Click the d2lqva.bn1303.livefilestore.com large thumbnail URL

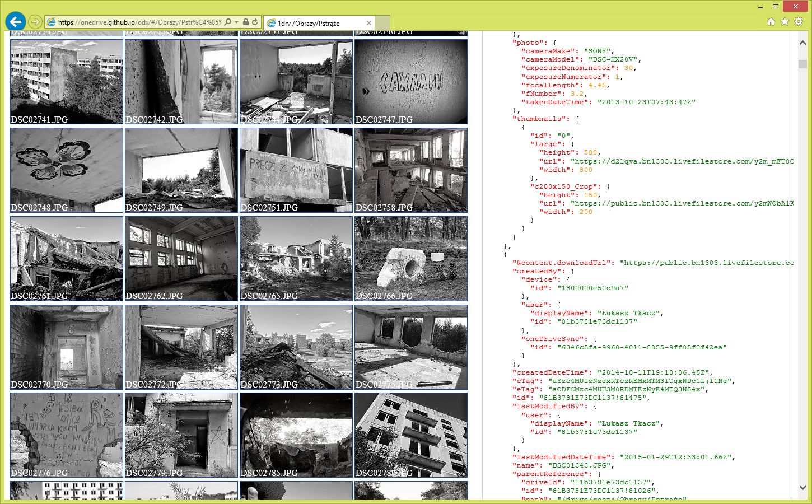[x=682, y=161]
